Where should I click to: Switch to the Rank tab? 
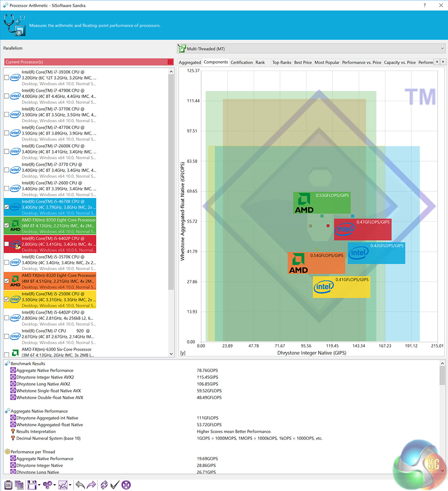(x=260, y=62)
